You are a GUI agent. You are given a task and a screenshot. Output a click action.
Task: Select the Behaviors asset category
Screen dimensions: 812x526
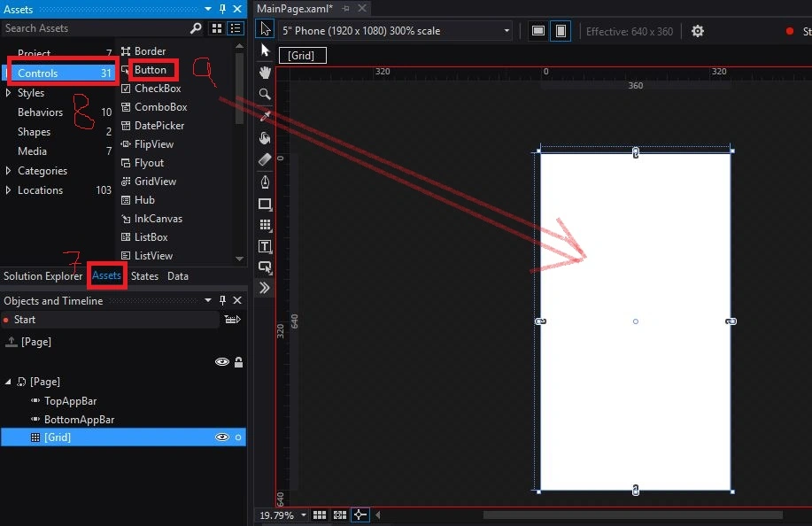(x=40, y=112)
